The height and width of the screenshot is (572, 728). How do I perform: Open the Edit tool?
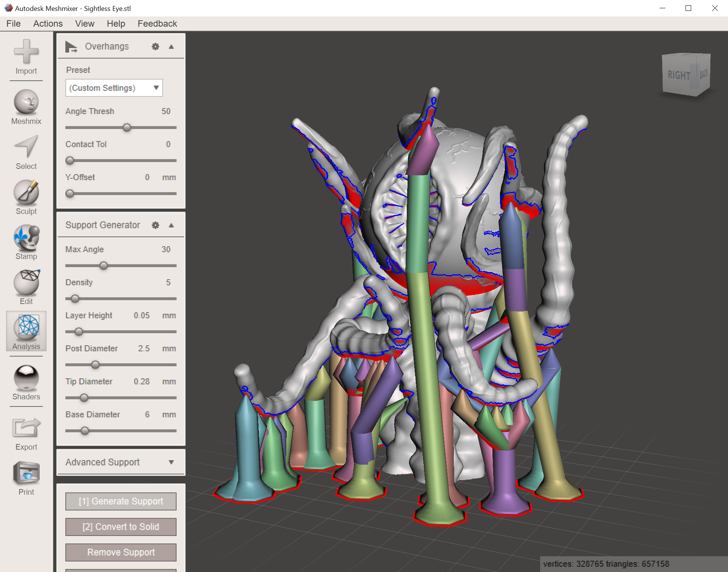(x=26, y=288)
